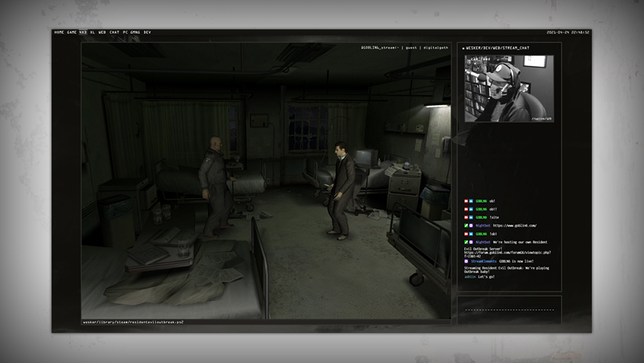Click the webcam feed thumbnail
Image resolution: width=644 pixels, height=363 pixels.
[509, 89]
